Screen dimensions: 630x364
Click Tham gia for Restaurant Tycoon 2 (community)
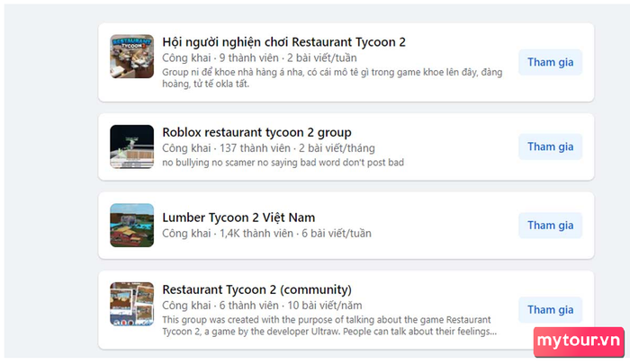550,310
